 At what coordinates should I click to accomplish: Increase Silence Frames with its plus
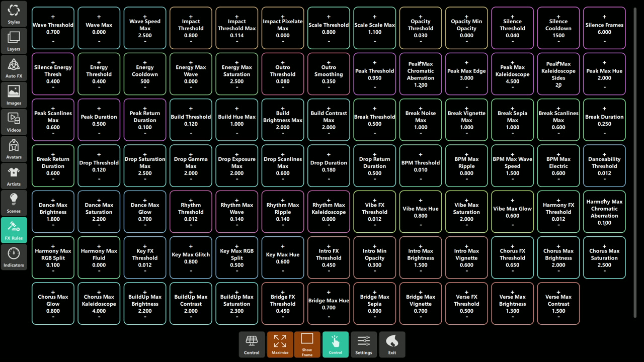pyautogui.click(x=604, y=17)
